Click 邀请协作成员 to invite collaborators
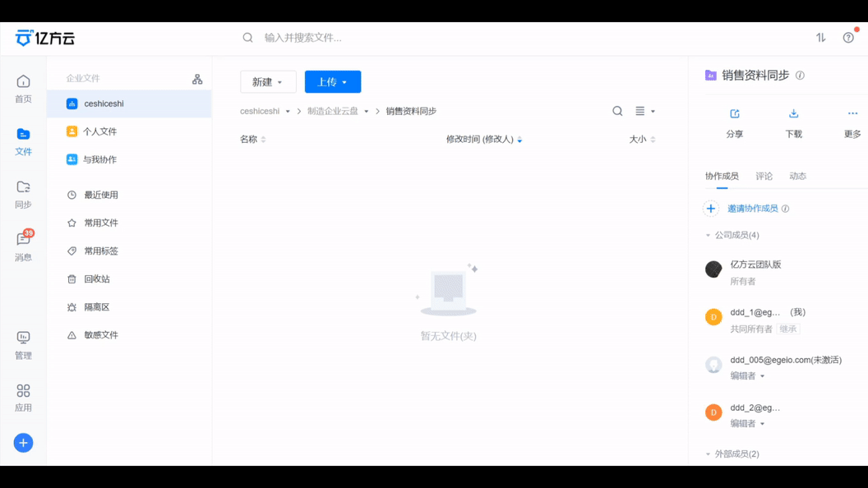This screenshot has height=488, width=868. [752, 209]
